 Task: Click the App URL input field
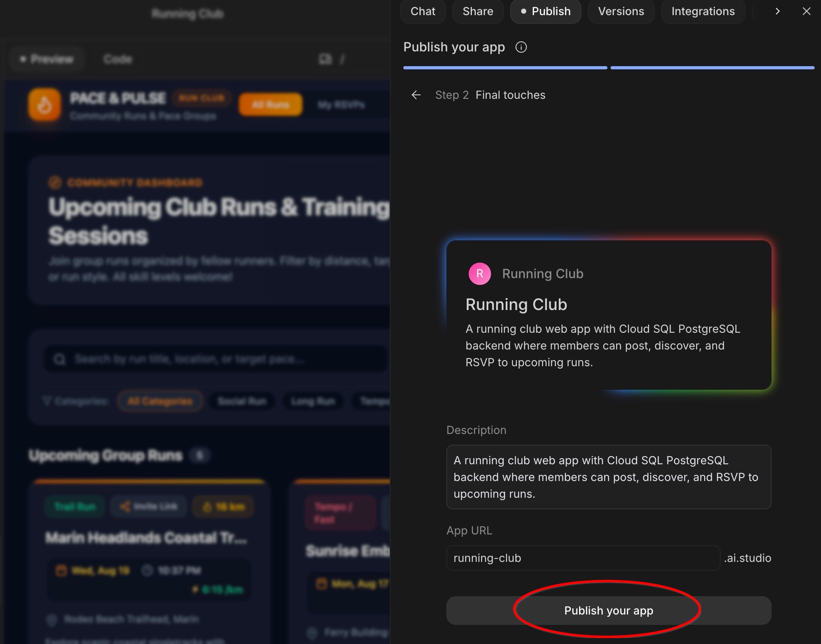point(583,558)
